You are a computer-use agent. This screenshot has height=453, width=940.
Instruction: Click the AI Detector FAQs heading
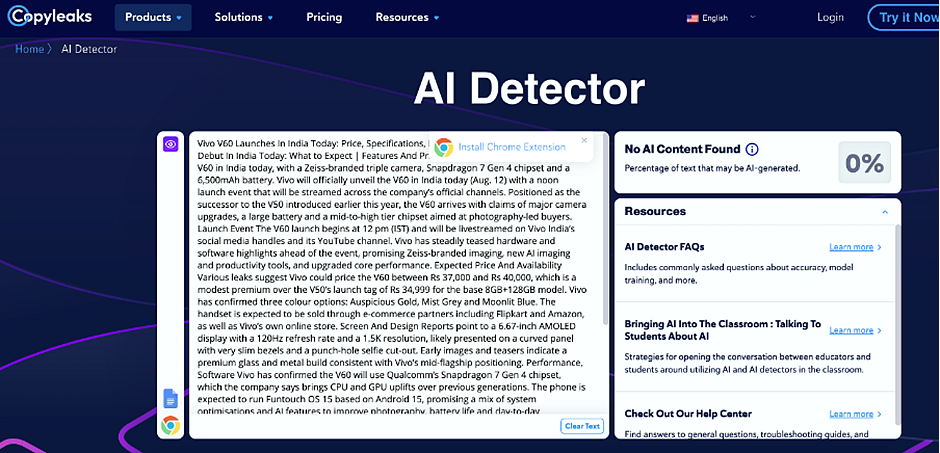pyautogui.click(x=664, y=247)
